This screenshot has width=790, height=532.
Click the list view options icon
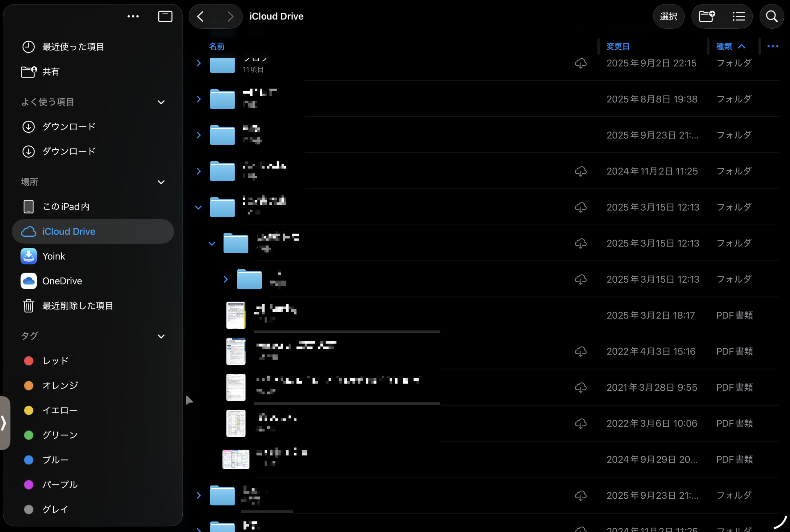coord(738,16)
